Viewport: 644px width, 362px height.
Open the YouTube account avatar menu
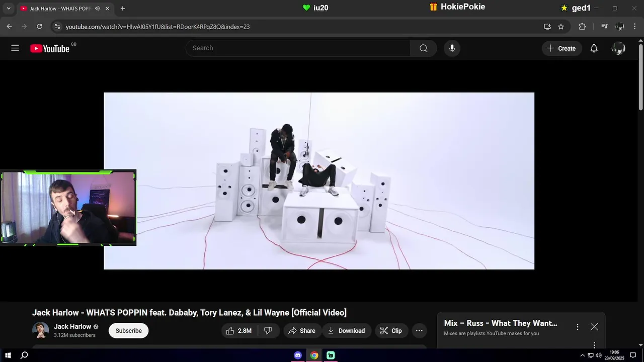[x=618, y=48]
